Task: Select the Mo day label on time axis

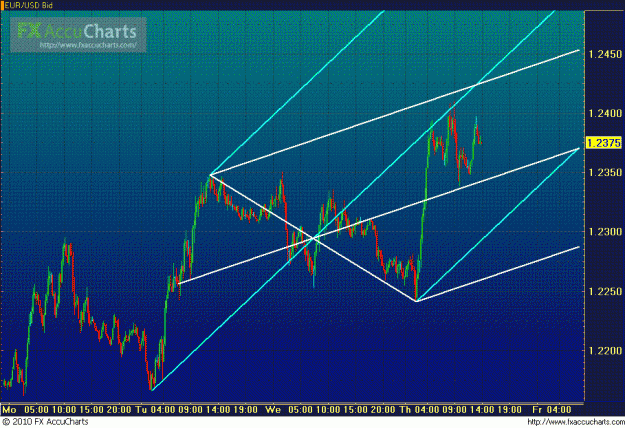Action: point(10,410)
